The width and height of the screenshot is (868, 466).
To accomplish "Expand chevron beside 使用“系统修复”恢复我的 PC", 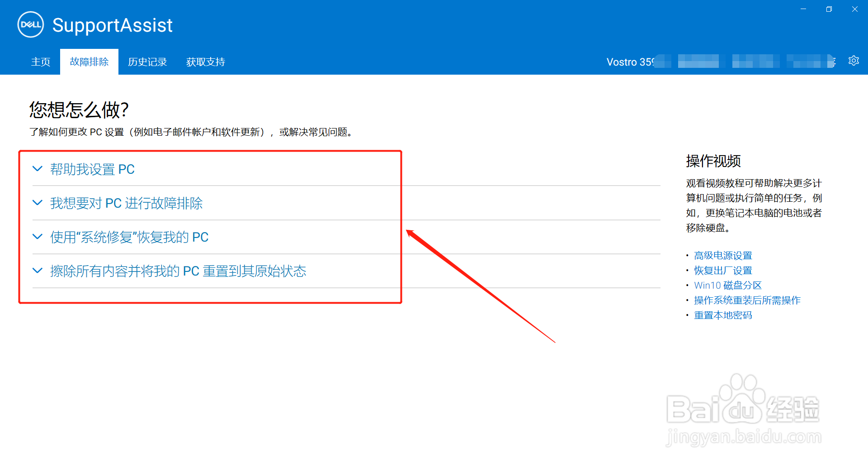I will tap(38, 237).
